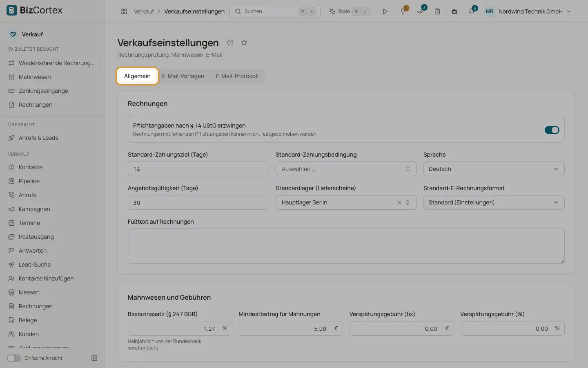Switch to E-Mail-Protokoll tab

237,76
